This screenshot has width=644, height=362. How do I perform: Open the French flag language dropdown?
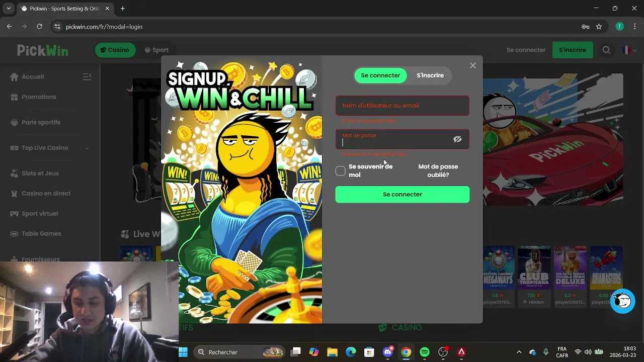click(630, 50)
